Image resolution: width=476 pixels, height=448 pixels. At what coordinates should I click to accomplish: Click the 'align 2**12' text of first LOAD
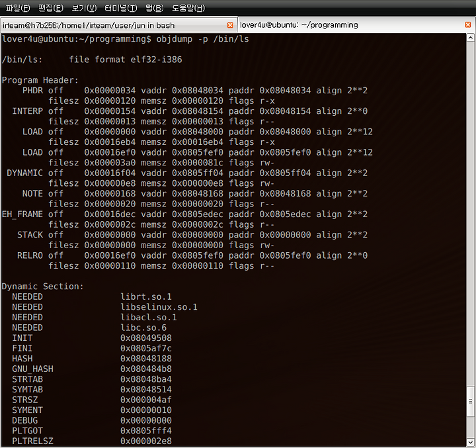click(344, 132)
